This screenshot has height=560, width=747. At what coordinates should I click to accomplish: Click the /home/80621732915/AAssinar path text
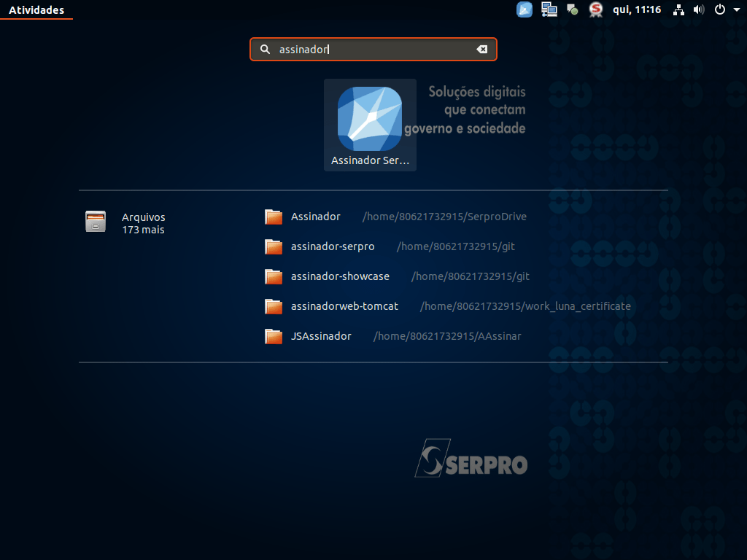point(447,336)
